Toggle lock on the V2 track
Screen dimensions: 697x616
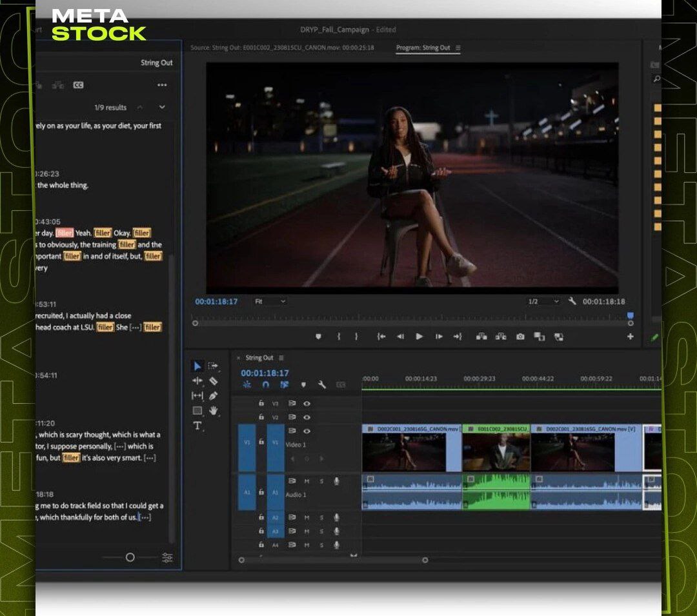[x=261, y=417]
